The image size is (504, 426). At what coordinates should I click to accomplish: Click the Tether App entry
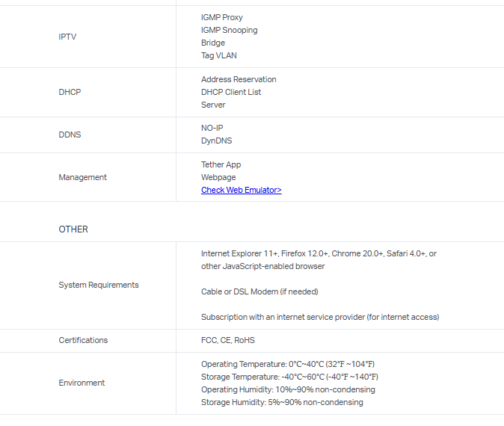coord(221,164)
